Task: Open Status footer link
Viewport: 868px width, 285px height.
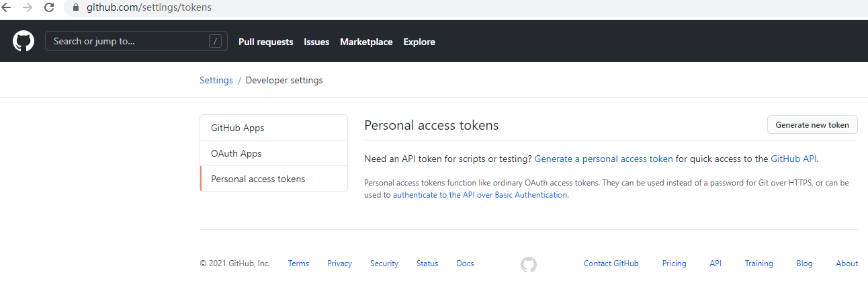Action: pos(427,263)
